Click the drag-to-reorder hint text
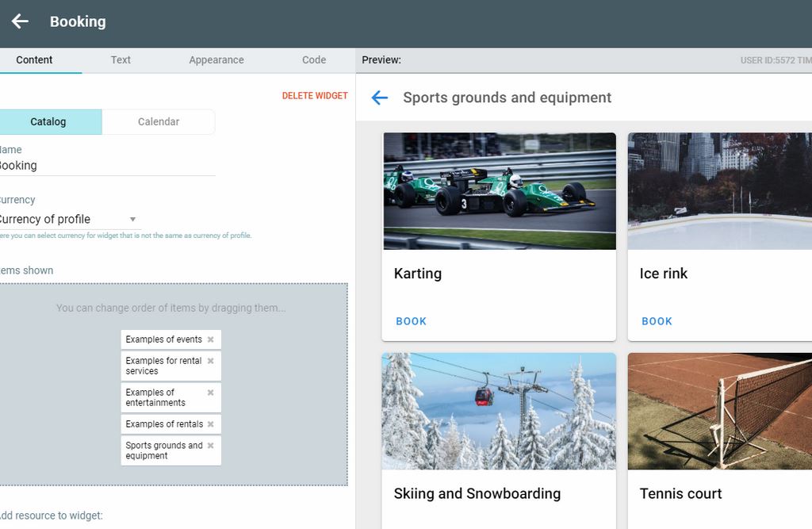This screenshot has width=812, height=529. (x=171, y=308)
